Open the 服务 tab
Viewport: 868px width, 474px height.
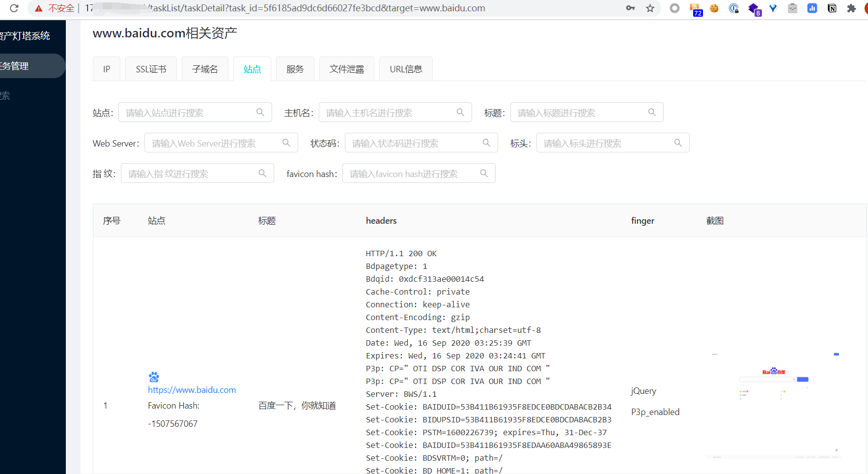coord(295,69)
